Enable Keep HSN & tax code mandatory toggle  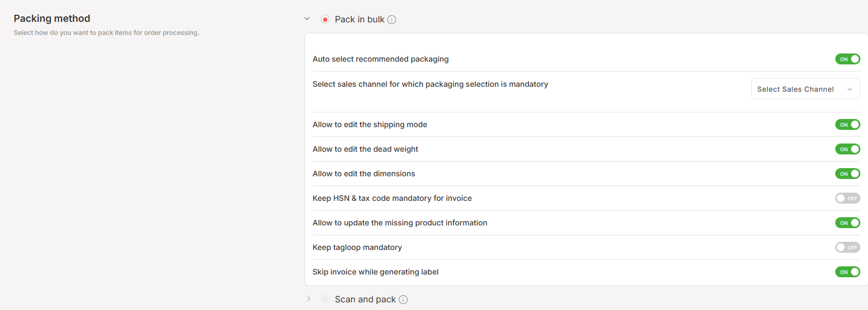847,198
